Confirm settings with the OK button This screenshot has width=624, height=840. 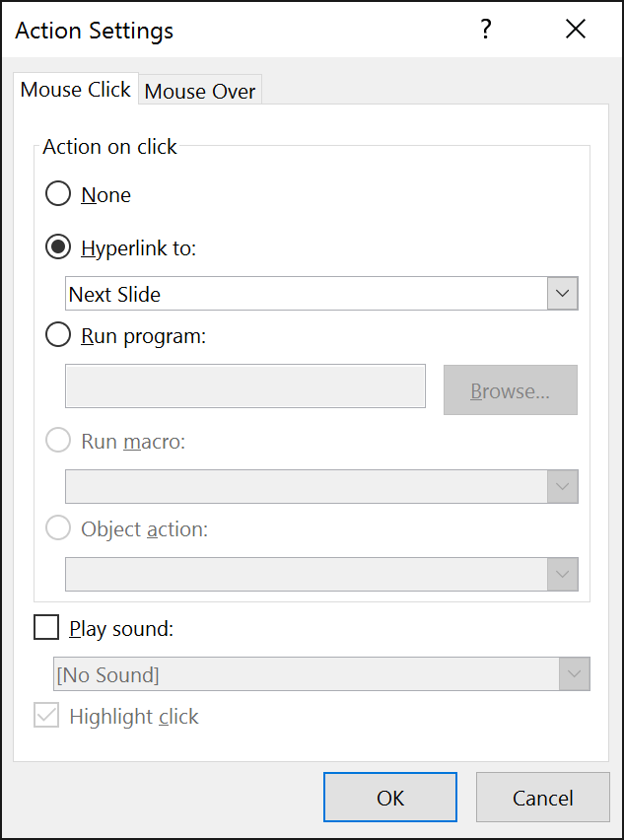pyautogui.click(x=390, y=797)
